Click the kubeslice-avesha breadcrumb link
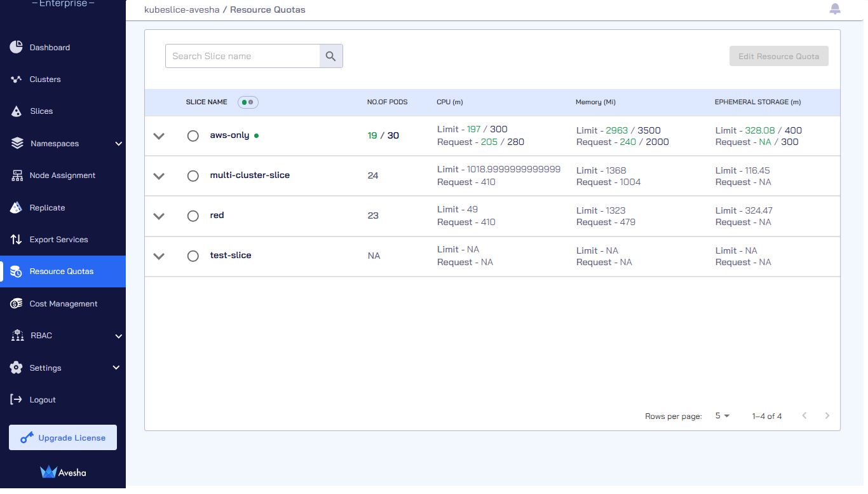This screenshot has width=868, height=494. 182,10
